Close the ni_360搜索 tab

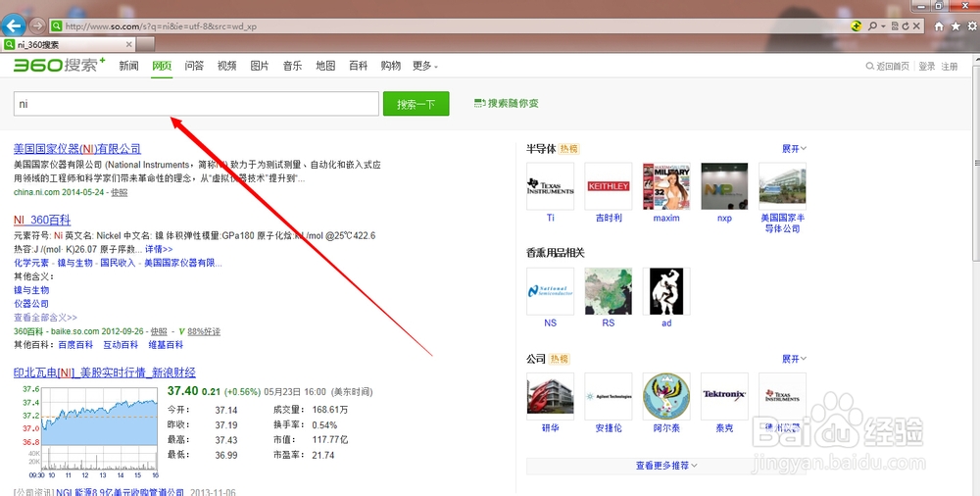(x=128, y=44)
